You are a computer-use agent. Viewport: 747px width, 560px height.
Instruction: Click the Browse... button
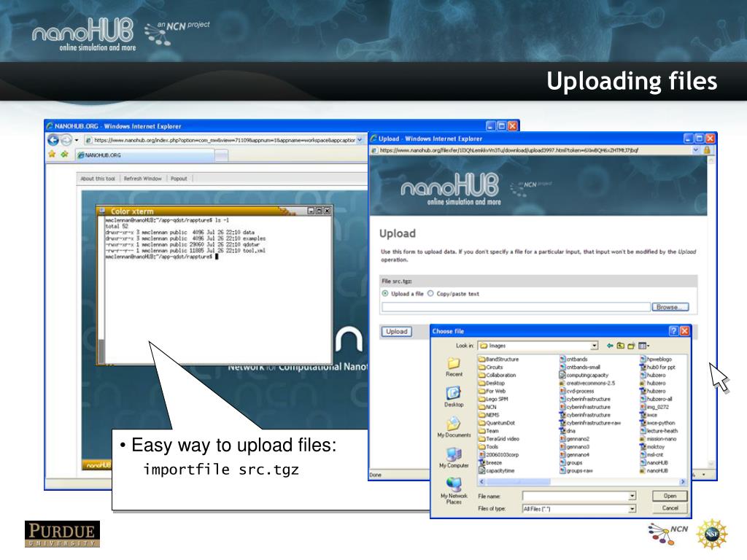coord(670,307)
